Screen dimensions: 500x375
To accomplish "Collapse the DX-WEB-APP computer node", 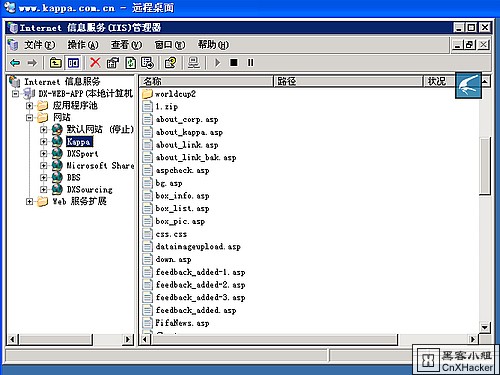I will tap(15, 94).
